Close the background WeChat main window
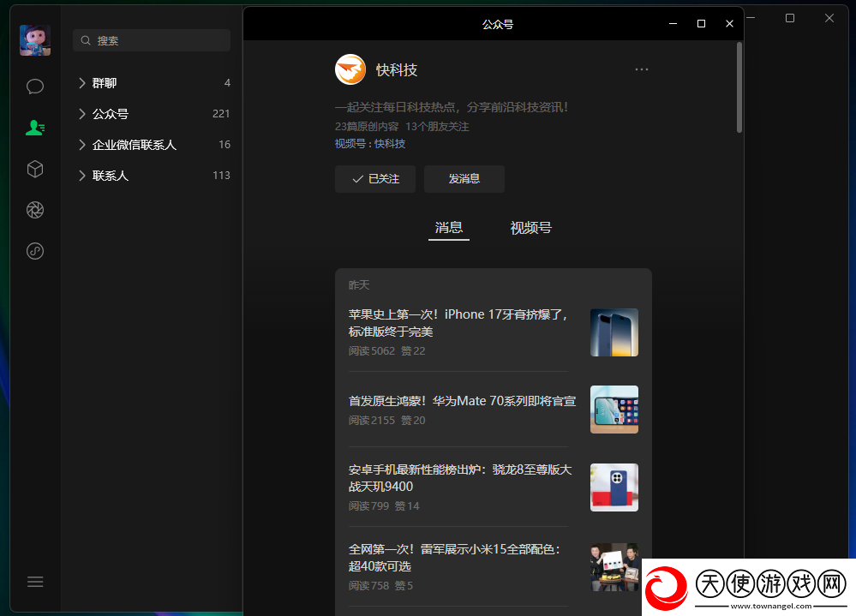The height and width of the screenshot is (616, 856). pyautogui.click(x=829, y=18)
